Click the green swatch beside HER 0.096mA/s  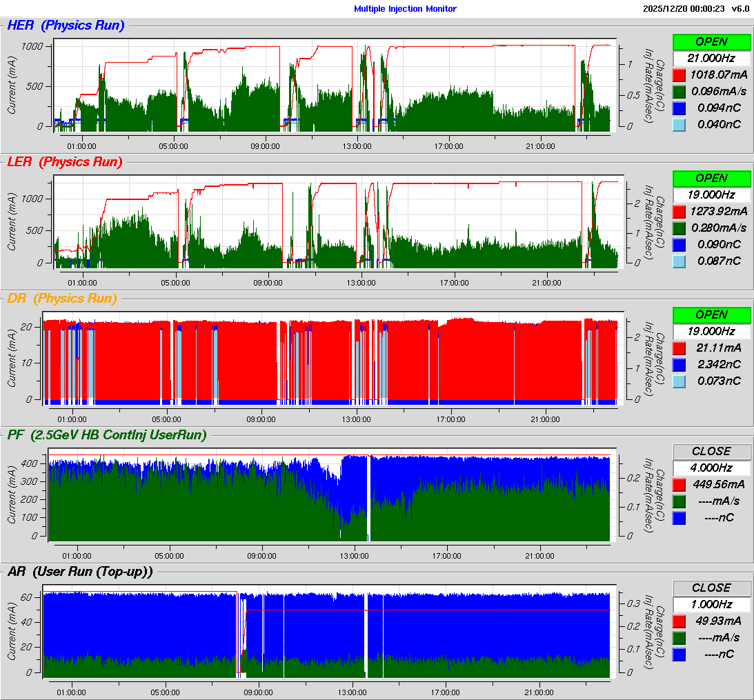tap(679, 91)
